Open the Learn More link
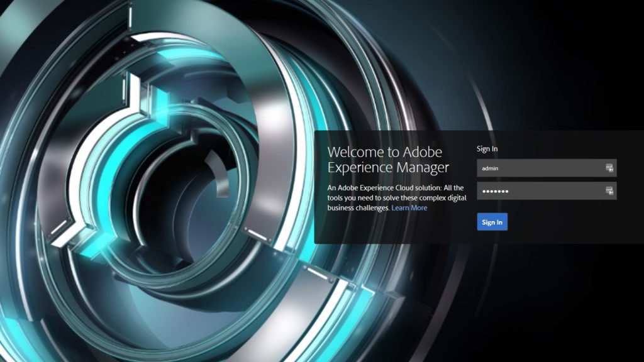This screenshot has width=644, height=362. (x=409, y=207)
